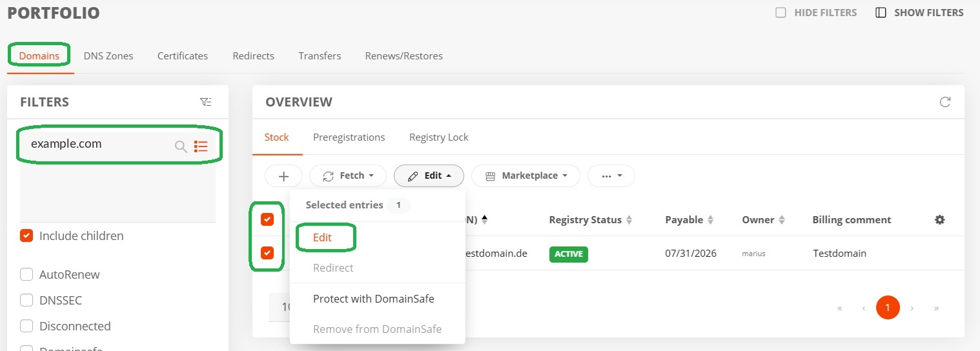This screenshot has width=980, height=351.
Task: Go to the previous page arrow
Action: click(x=863, y=308)
